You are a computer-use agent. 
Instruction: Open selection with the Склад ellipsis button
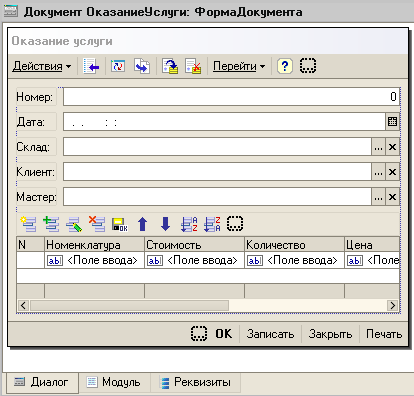pos(378,147)
